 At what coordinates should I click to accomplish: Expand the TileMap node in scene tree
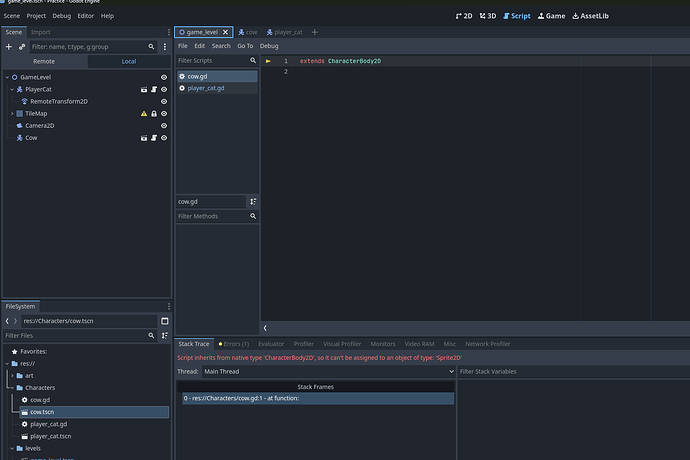tap(11, 114)
